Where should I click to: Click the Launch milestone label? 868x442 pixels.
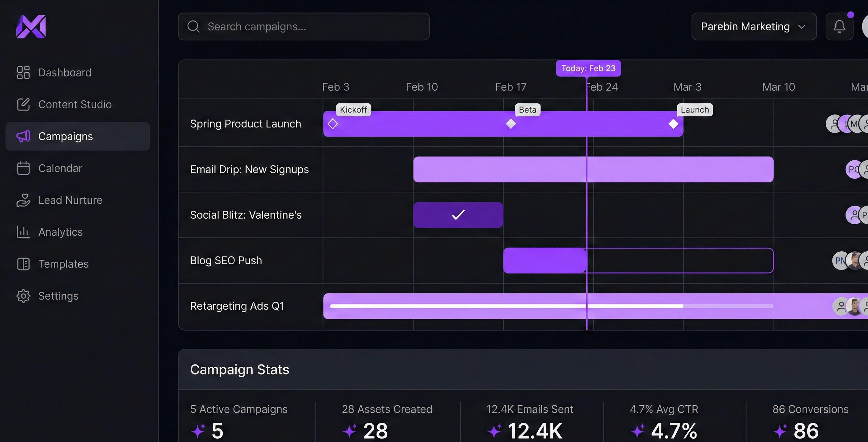(695, 110)
